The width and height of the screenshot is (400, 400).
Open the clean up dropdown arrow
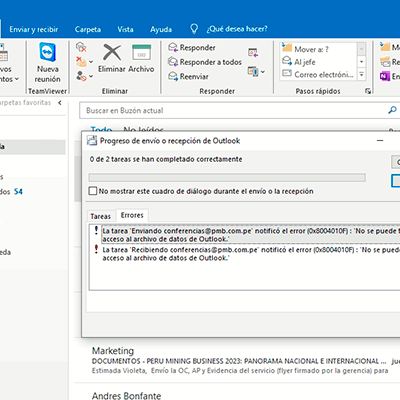click(91, 62)
